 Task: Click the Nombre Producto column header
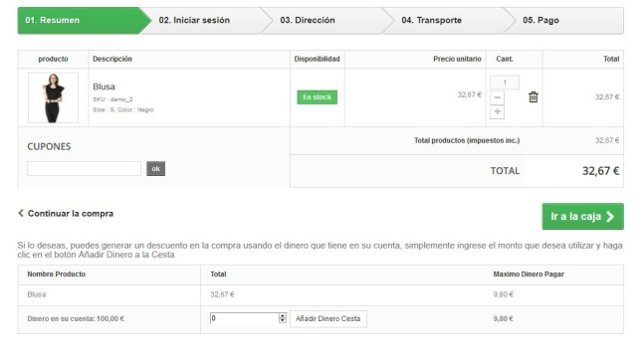[x=56, y=274]
